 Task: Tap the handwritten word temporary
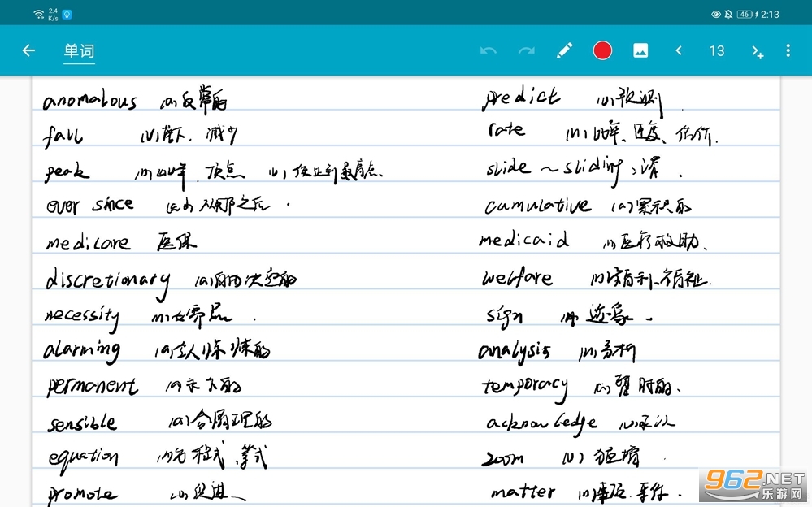pos(524,388)
